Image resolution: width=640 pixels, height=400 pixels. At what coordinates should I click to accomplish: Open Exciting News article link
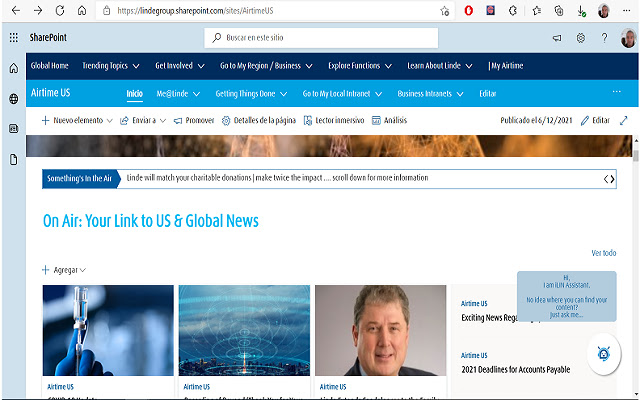pyautogui.click(x=489, y=318)
